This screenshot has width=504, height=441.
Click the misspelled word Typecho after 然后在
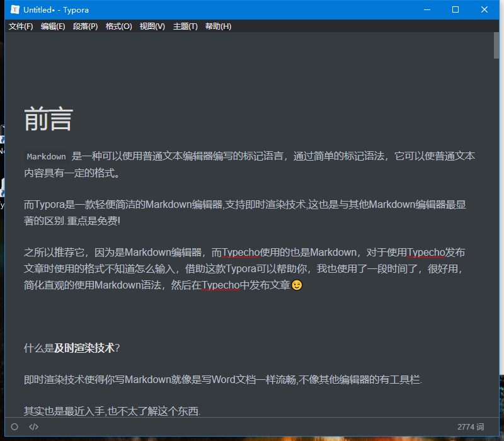tap(220, 285)
